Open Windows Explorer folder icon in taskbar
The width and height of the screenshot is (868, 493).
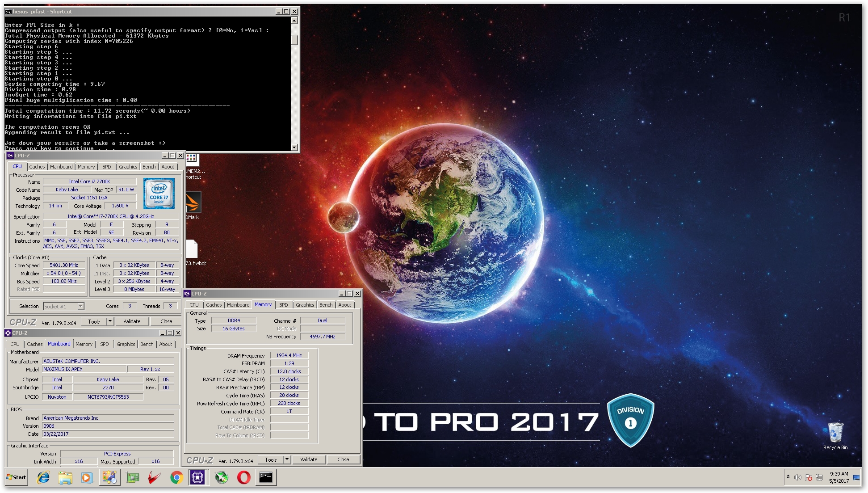(65, 477)
